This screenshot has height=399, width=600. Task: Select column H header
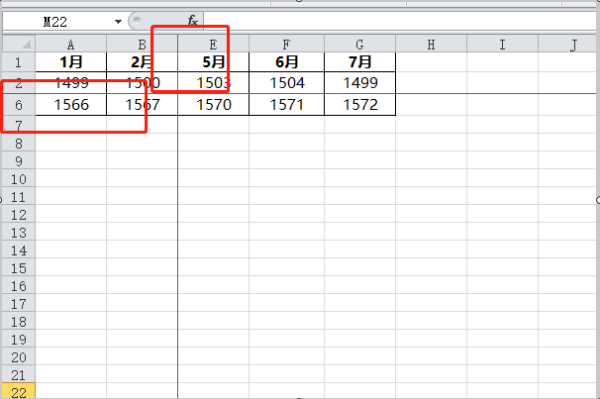pos(431,44)
